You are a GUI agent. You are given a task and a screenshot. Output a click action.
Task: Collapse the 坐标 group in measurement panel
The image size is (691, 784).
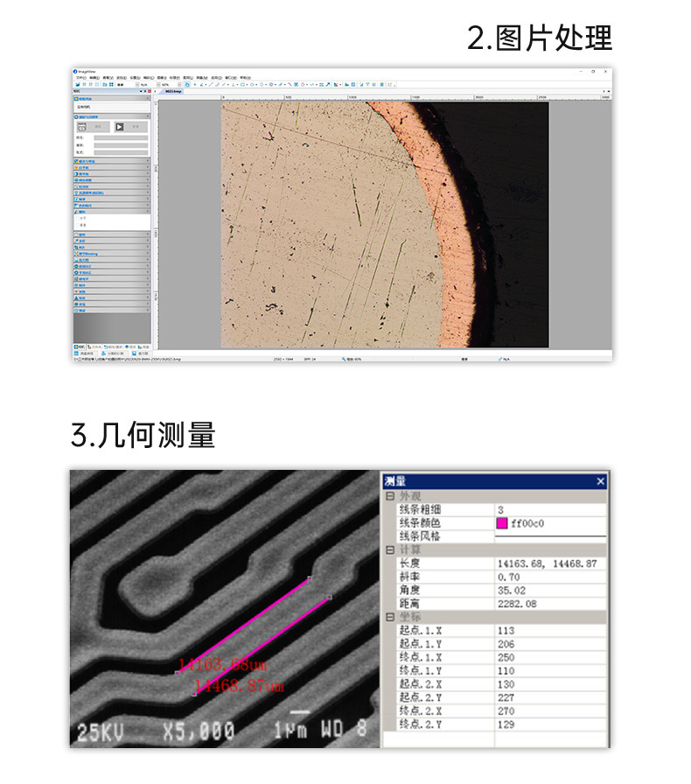point(390,617)
